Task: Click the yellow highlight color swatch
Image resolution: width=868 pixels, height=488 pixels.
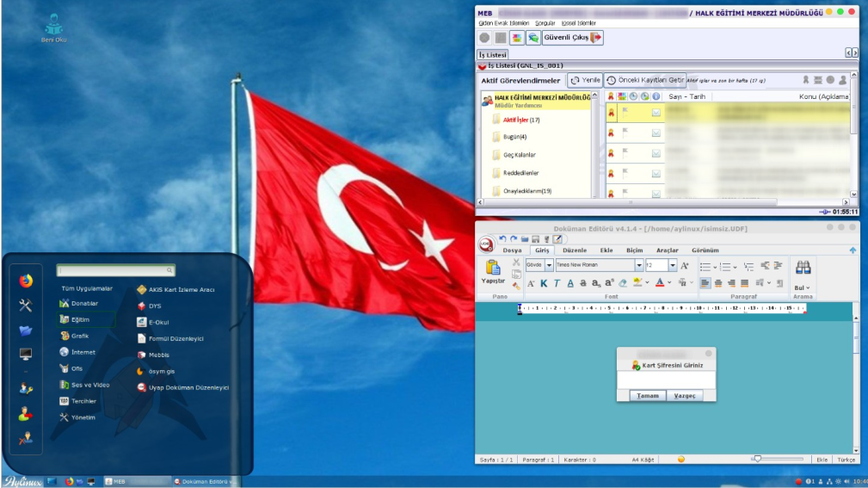Action: [x=637, y=283]
